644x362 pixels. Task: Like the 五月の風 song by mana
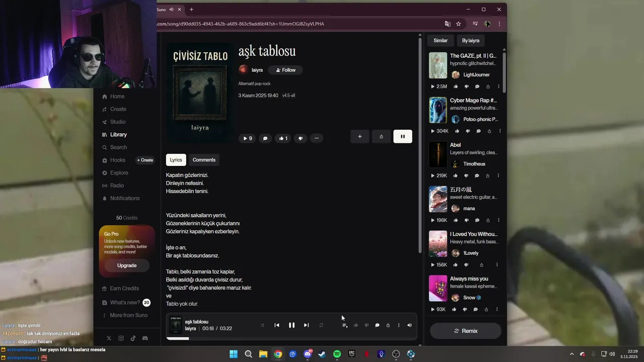455,220
